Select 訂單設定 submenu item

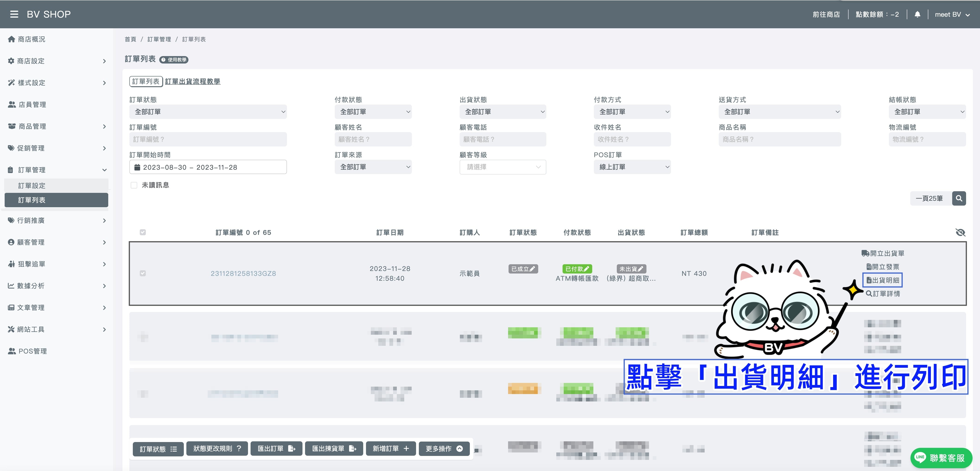tap(56, 186)
